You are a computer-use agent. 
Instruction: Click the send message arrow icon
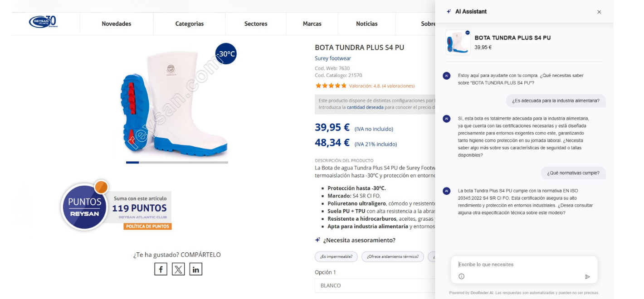click(587, 276)
